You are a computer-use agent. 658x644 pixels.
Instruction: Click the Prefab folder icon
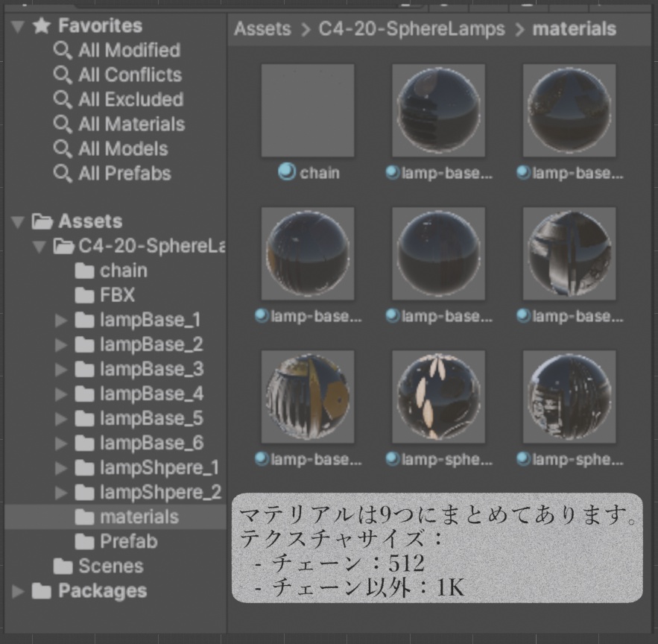[x=84, y=542]
